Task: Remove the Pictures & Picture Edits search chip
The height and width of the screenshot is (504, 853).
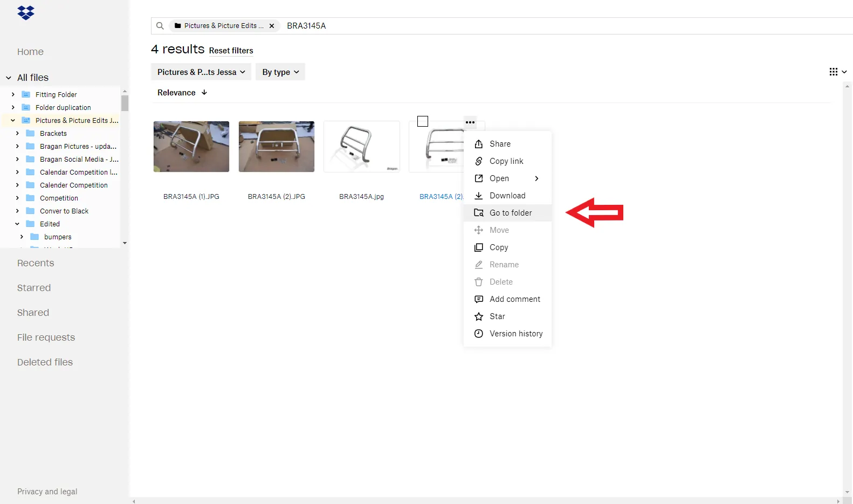Action: pos(272,26)
